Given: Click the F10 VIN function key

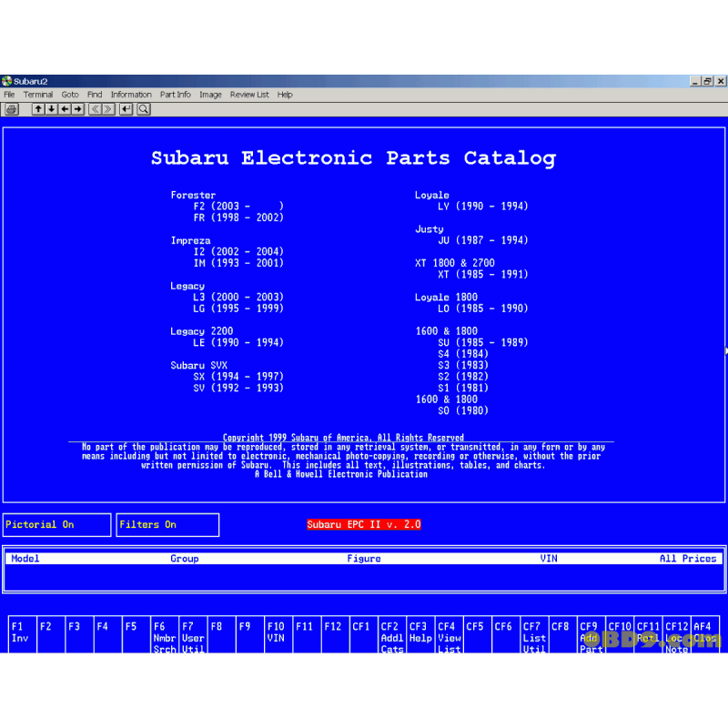Looking at the screenshot, I should 278,634.
